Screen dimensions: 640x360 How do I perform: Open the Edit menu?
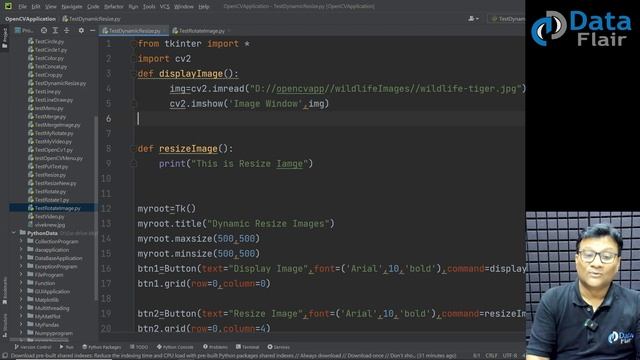(x=36, y=7)
